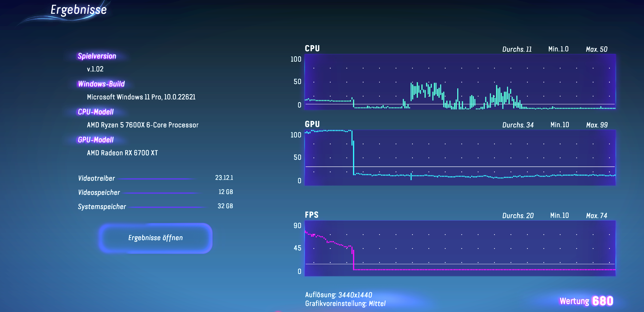Viewport: 644px width, 312px height.
Task: Select the Videospeicher 12 GB value
Action: tap(225, 192)
